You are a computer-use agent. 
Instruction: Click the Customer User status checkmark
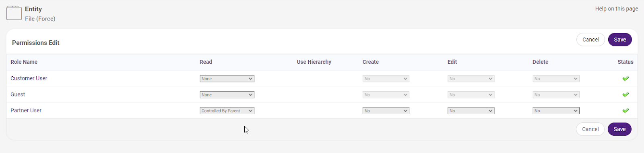pyautogui.click(x=625, y=79)
